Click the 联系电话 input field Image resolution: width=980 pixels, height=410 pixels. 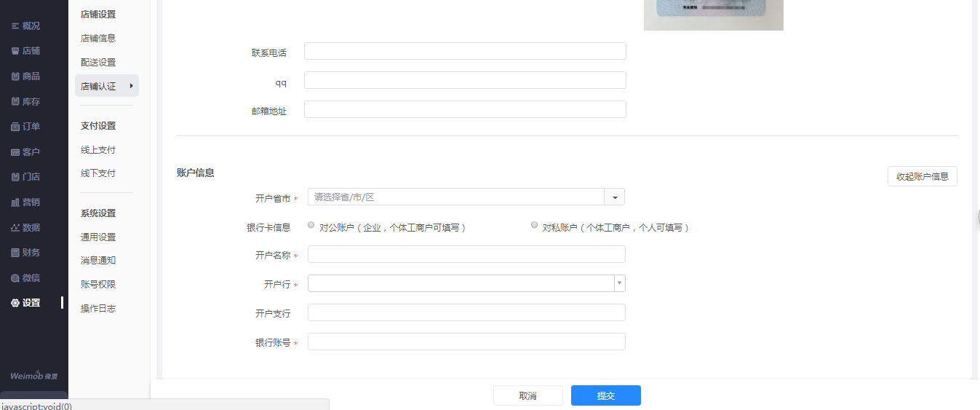tap(465, 51)
